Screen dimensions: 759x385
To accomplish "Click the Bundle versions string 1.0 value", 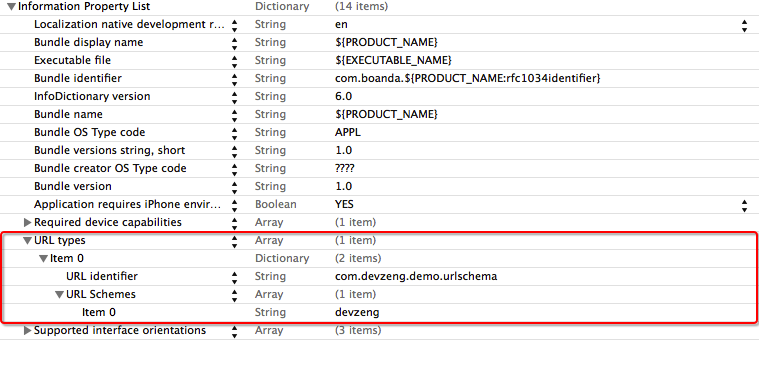I will pos(343,150).
